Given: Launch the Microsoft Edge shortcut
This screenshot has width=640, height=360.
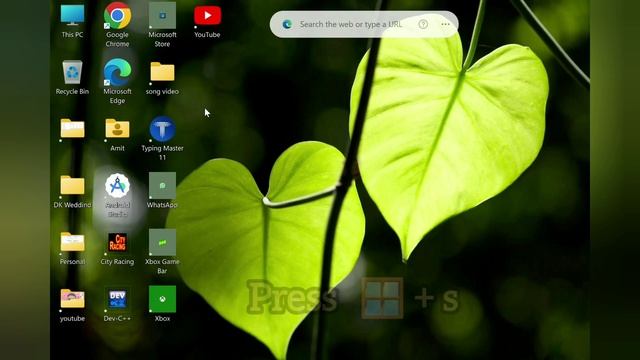Looking at the screenshot, I should point(117,81).
